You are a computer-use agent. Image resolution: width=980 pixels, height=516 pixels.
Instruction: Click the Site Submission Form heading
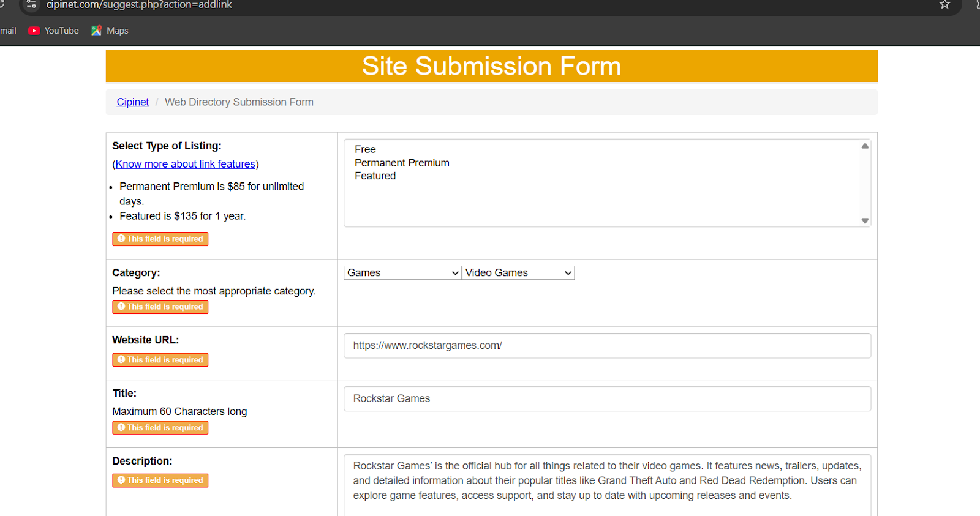point(491,66)
